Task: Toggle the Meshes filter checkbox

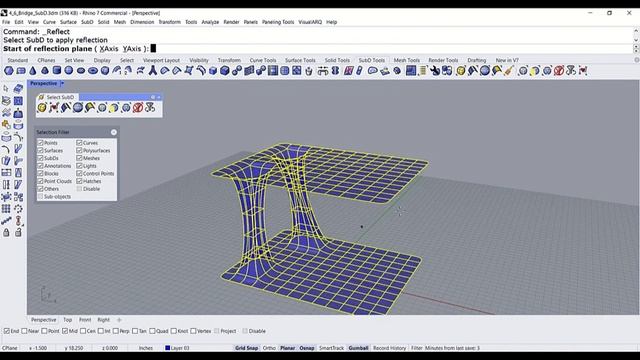Action: tap(79, 158)
